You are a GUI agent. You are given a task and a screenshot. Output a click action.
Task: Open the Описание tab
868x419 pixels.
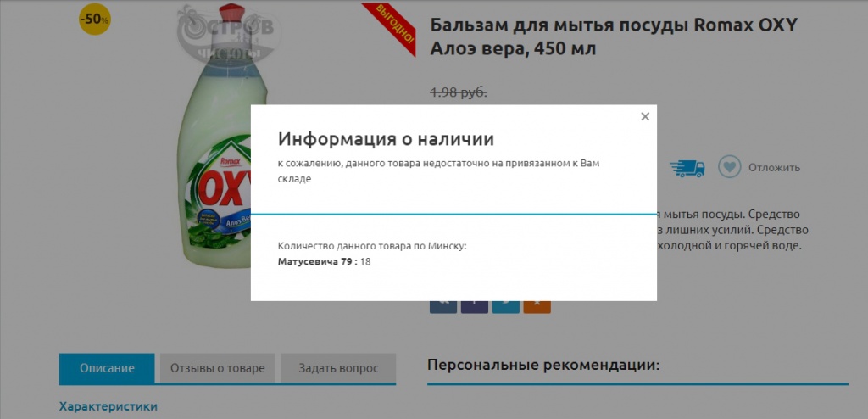(x=107, y=369)
